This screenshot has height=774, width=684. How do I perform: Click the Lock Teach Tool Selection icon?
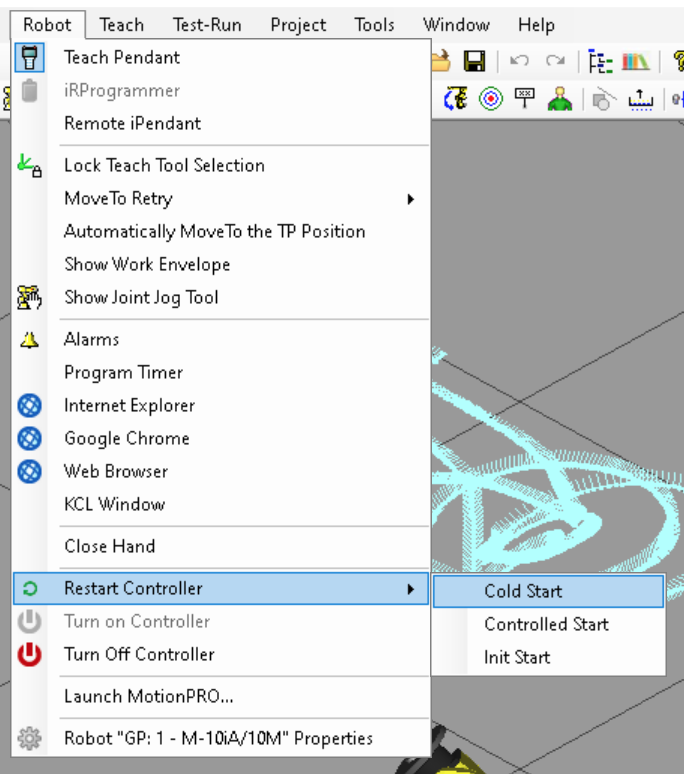[x=30, y=165]
